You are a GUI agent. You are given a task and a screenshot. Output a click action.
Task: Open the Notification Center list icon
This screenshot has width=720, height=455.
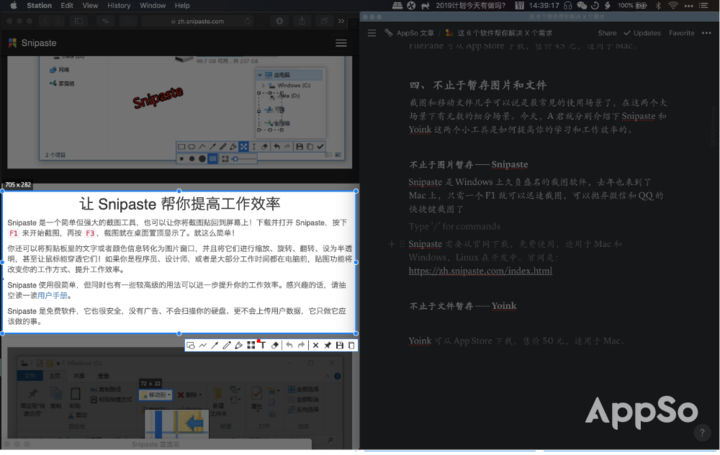click(x=703, y=6)
